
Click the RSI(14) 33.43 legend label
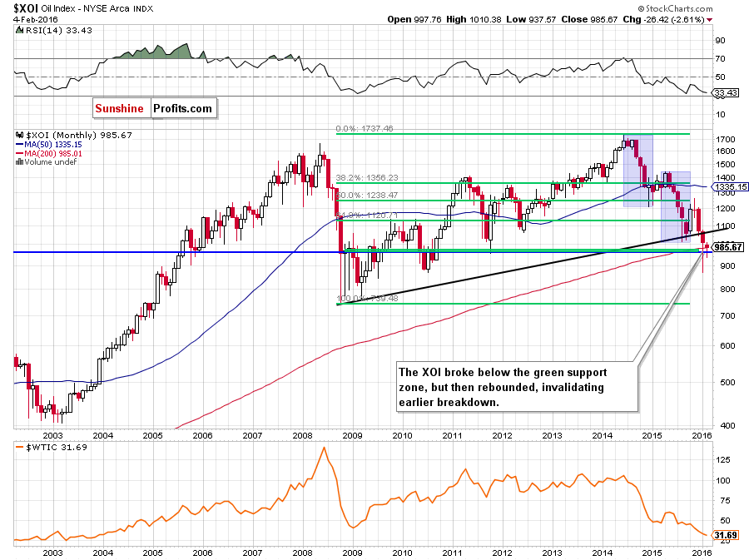click(x=58, y=30)
